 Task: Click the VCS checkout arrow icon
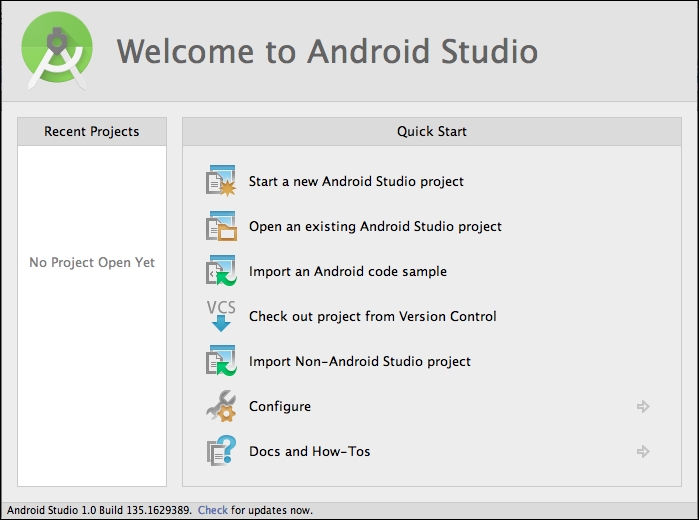coord(221,316)
